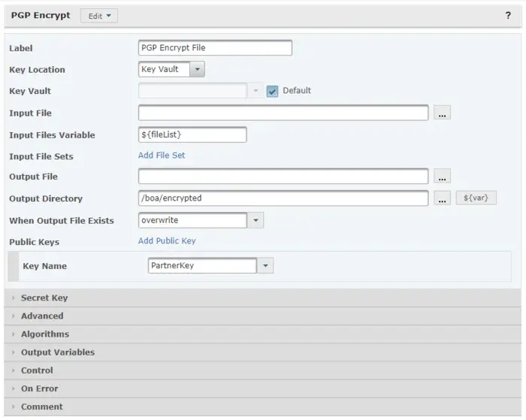526x420 pixels.
Task: Click the Input Files Variable field
Action: (192, 134)
